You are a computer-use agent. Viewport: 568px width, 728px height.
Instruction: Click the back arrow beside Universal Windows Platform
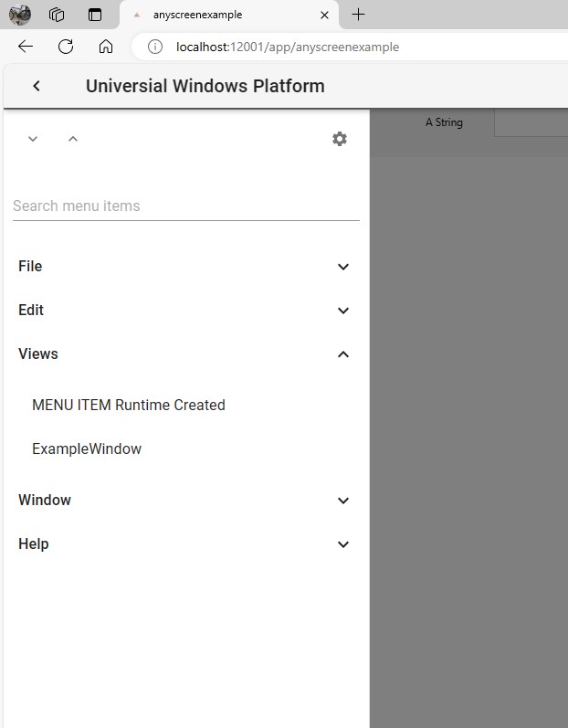point(37,86)
